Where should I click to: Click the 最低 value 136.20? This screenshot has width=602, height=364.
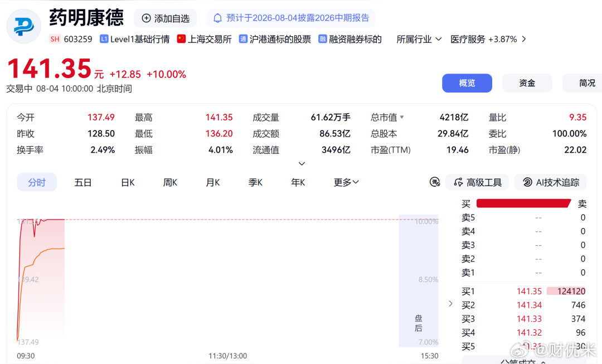219,133
